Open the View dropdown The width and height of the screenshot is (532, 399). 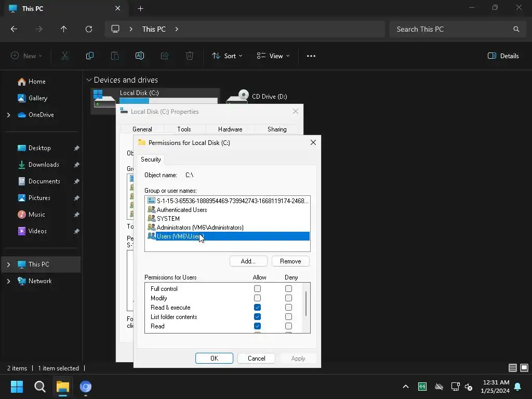273,56
